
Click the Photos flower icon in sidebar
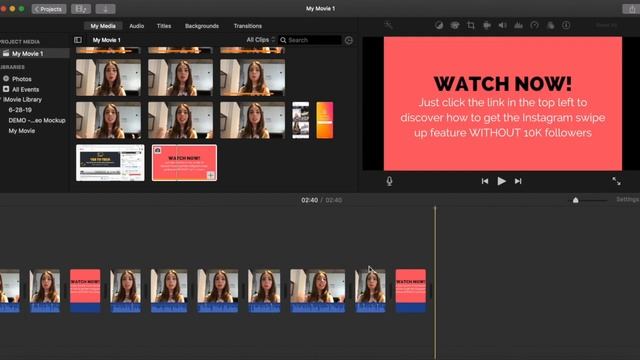6,78
